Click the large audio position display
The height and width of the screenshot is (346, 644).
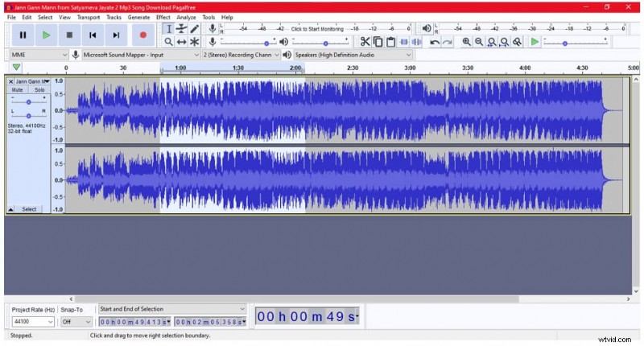308,316
